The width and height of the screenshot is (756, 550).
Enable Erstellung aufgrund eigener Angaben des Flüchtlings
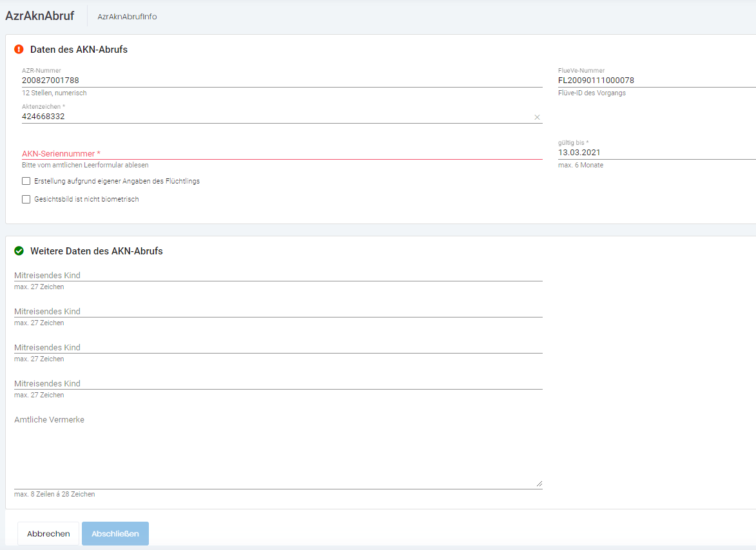pos(26,181)
